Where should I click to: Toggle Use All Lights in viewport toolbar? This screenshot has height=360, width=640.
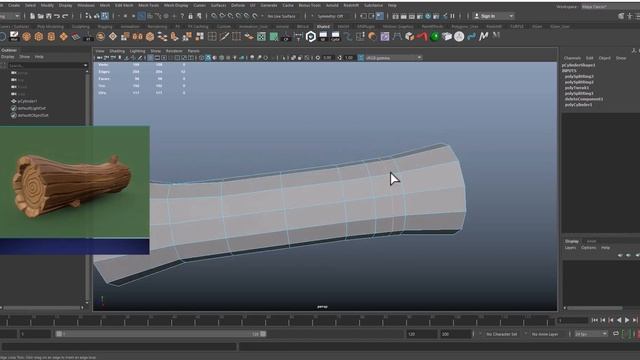(x=235, y=58)
